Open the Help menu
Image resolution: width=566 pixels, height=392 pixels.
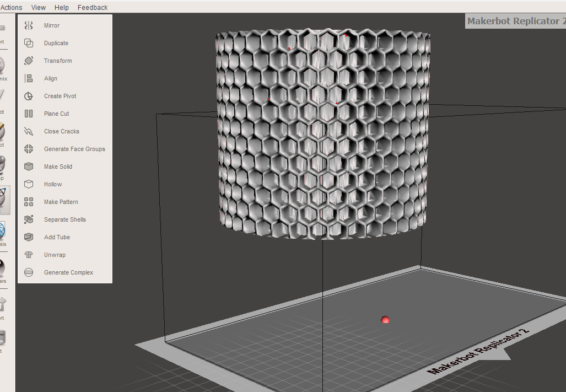[x=61, y=7]
